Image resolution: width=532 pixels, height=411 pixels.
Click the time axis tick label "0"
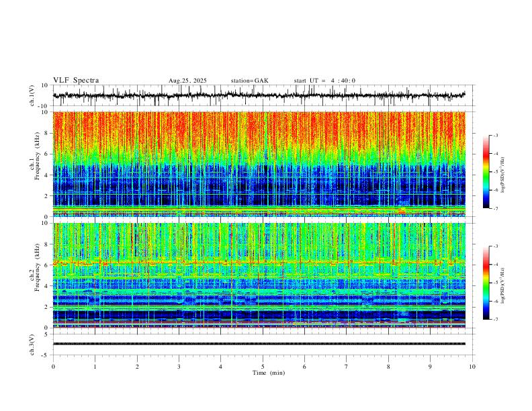[53, 367]
